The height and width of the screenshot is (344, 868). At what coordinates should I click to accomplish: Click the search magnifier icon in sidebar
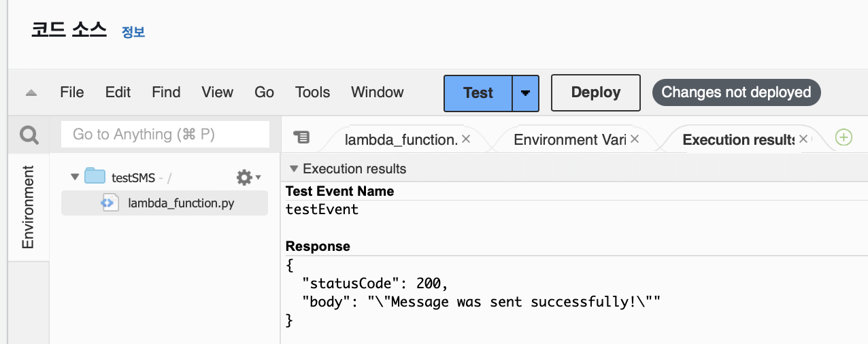(x=29, y=136)
